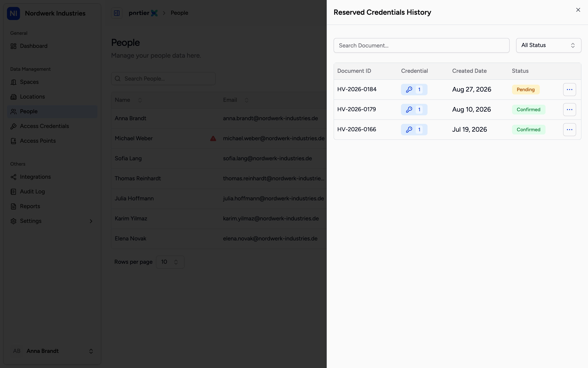Click email karim.yilmaz@nordwerk-industries.de
Image resolution: width=588 pixels, height=368 pixels.
pos(271,219)
